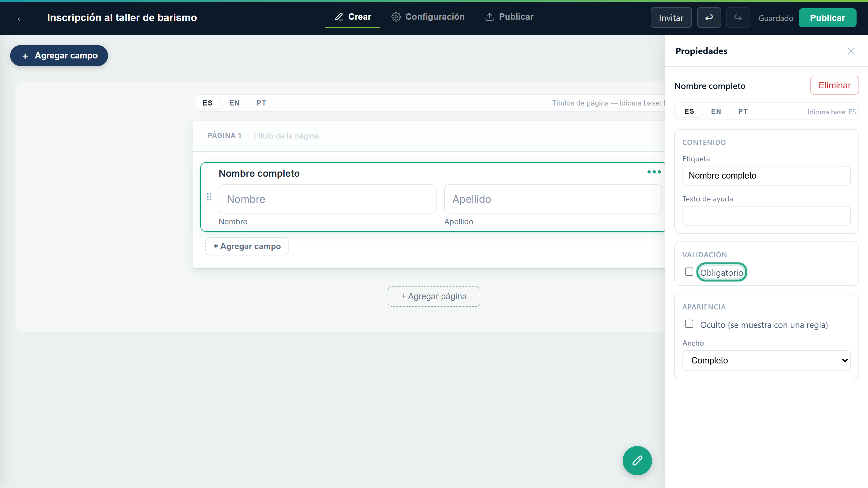The width and height of the screenshot is (868, 488).
Task: Click the green floating pencil button
Action: (x=637, y=460)
